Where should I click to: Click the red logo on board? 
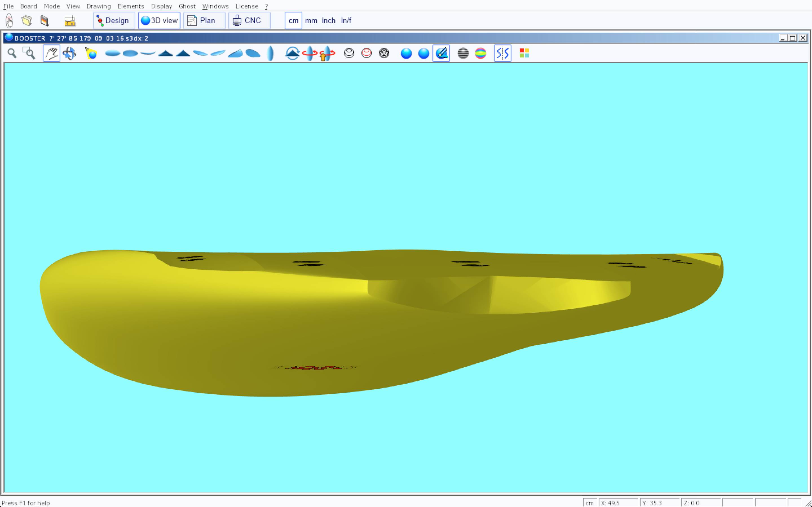pyautogui.click(x=315, y=368)
